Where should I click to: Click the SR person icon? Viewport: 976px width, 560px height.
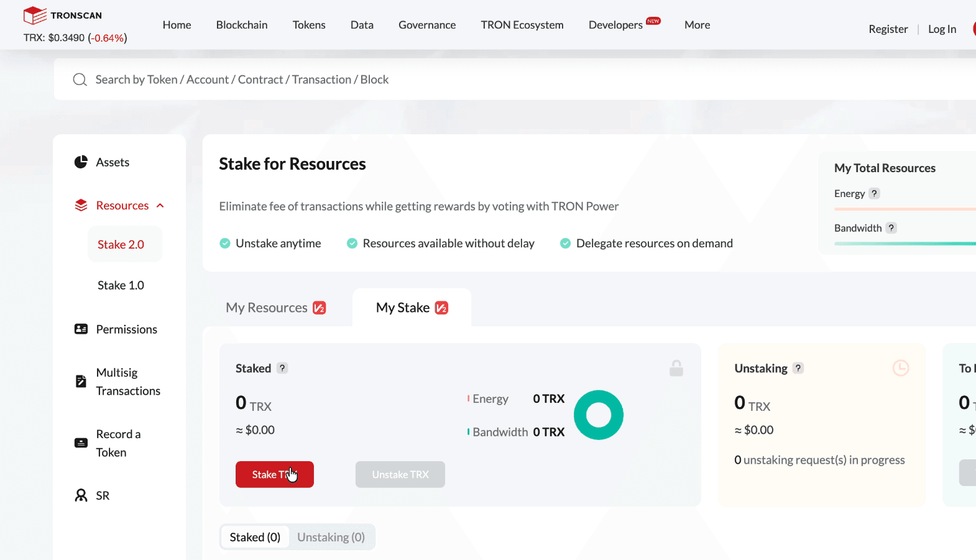click(x=81, y=495)
